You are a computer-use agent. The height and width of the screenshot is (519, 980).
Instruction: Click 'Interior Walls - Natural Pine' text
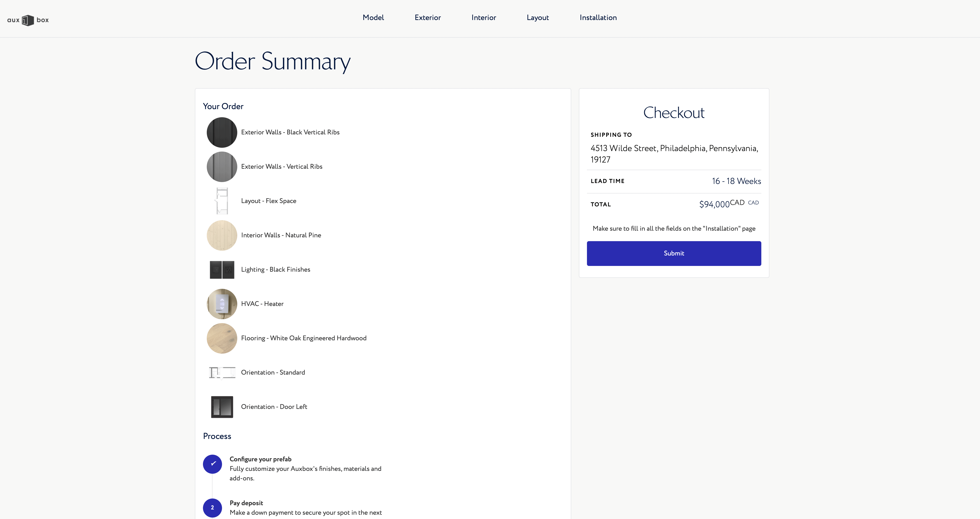pos(281,235)
